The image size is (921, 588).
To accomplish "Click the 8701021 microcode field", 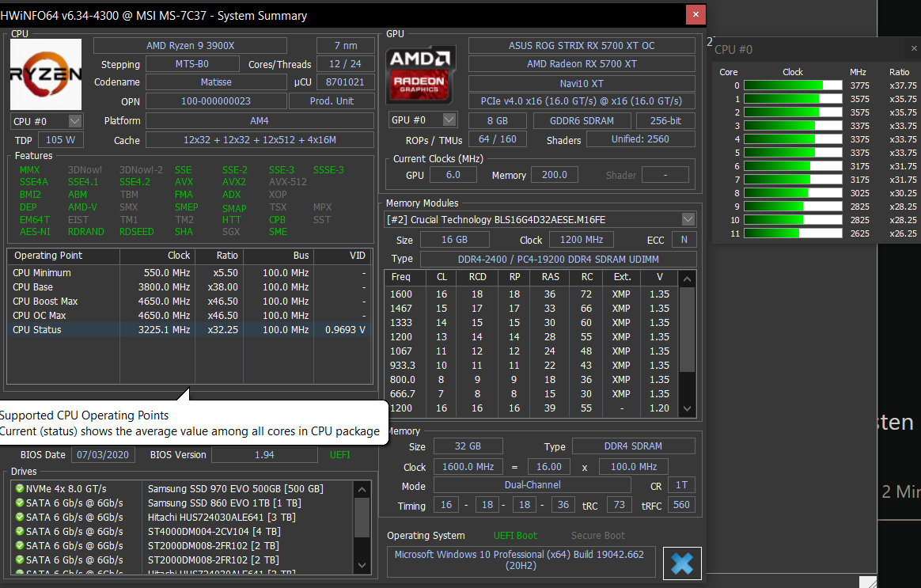I will [345, 82].
